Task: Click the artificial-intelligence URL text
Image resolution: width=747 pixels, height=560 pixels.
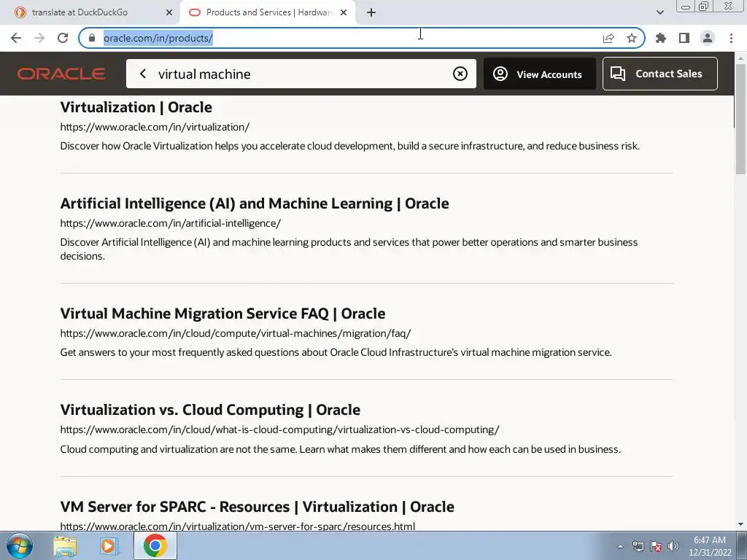Action: click(x=171, y=223)
